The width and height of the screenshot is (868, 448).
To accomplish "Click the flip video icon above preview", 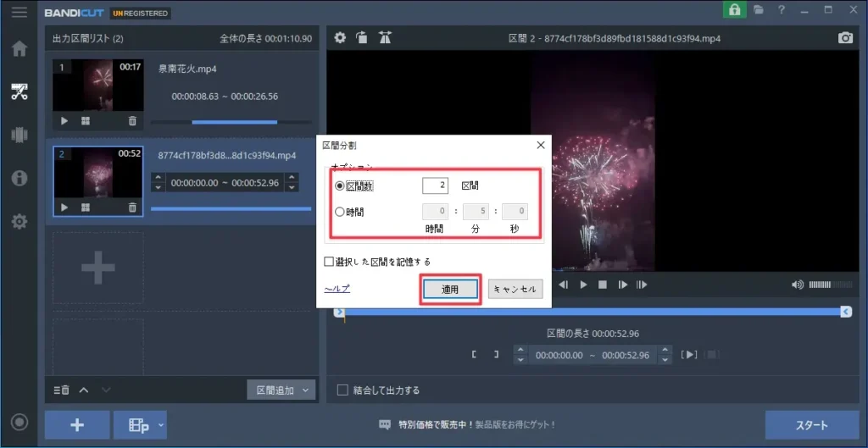I will (x=386, y=37).
